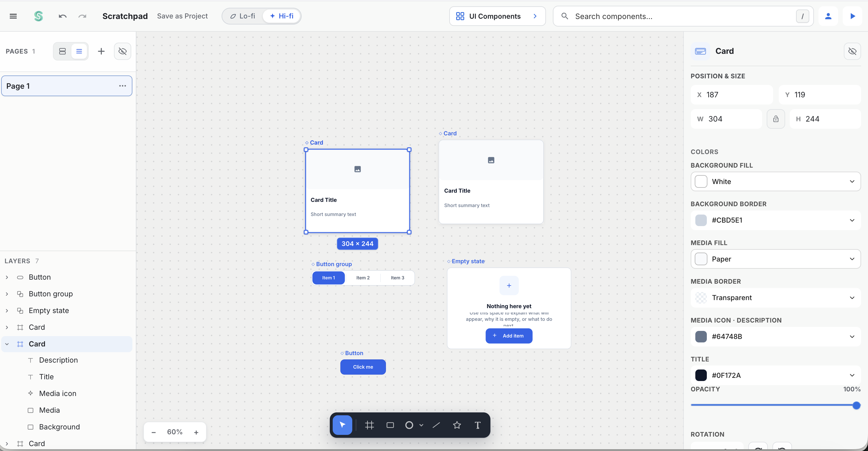Switch pages to thumbnail view

pos(62,51)
